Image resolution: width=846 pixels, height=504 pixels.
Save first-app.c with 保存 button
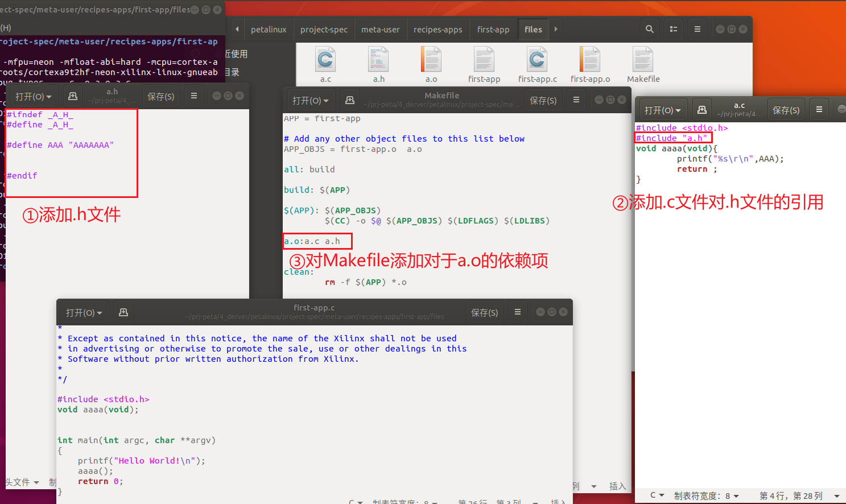pyautogui.click(x=485, y=313)
